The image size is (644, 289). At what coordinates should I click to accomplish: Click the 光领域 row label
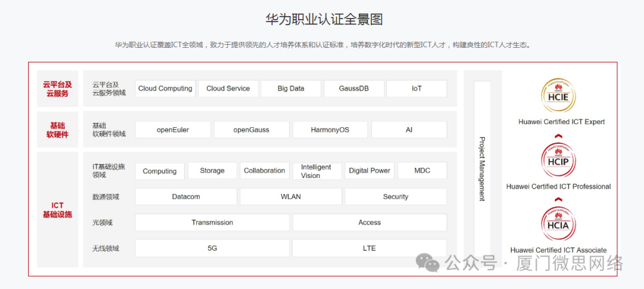[x=103, y=223]
